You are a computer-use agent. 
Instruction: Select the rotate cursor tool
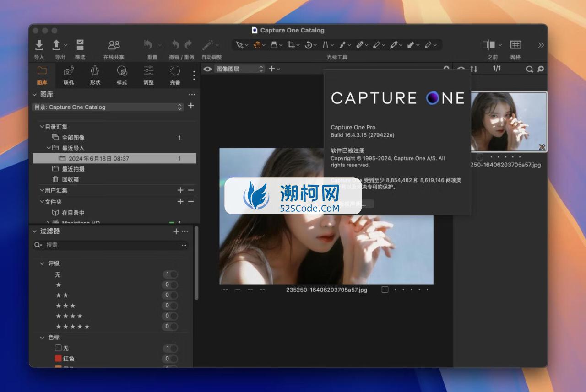(x=308, y=45)
